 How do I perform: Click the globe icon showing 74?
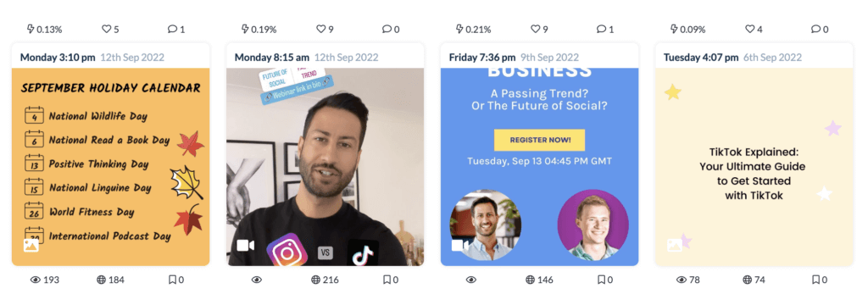pos(748,280)
